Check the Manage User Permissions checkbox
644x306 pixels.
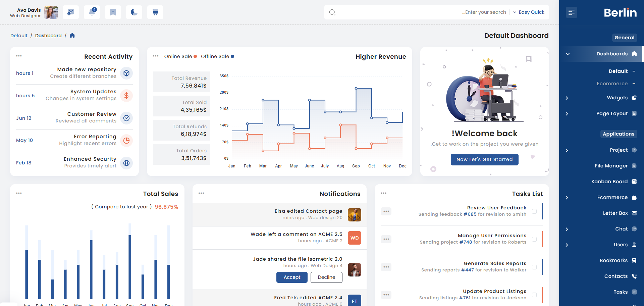(x=534, y=239)
